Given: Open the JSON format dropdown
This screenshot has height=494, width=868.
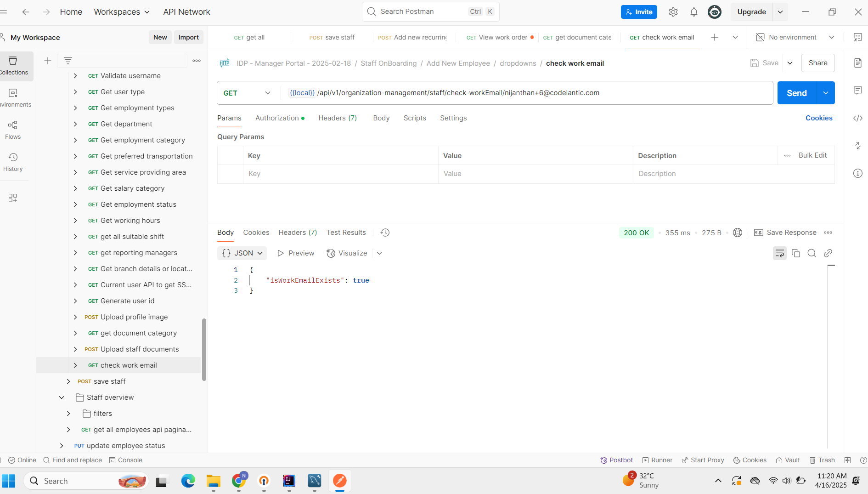Looking at the screenshot, I should [242, 253].
